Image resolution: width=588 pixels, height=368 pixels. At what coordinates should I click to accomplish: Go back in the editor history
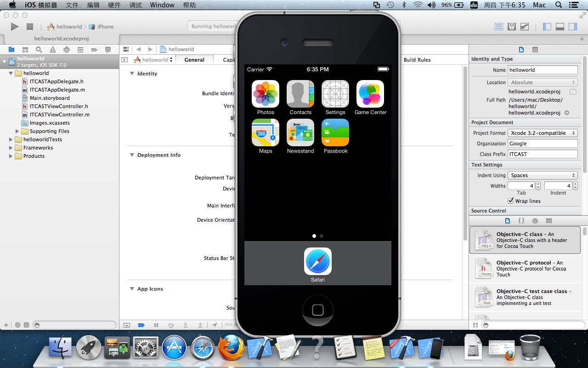pos(139,49)
